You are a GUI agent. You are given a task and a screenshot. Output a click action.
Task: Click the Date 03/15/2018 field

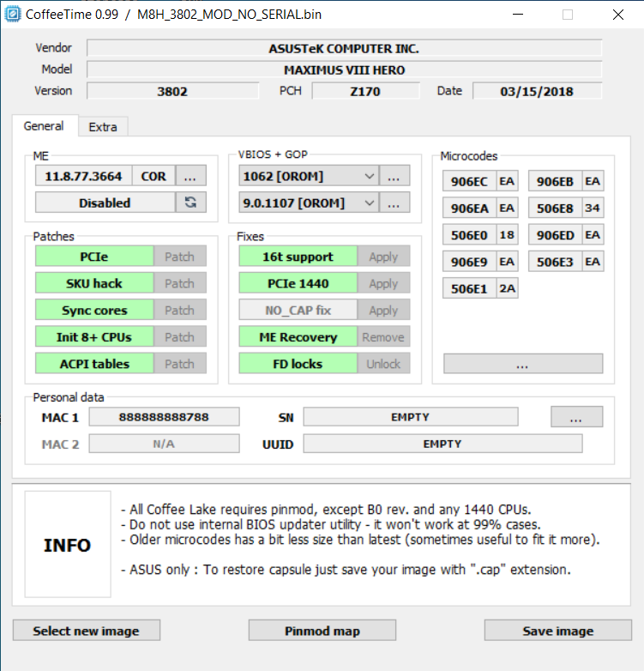pos(537,91)
